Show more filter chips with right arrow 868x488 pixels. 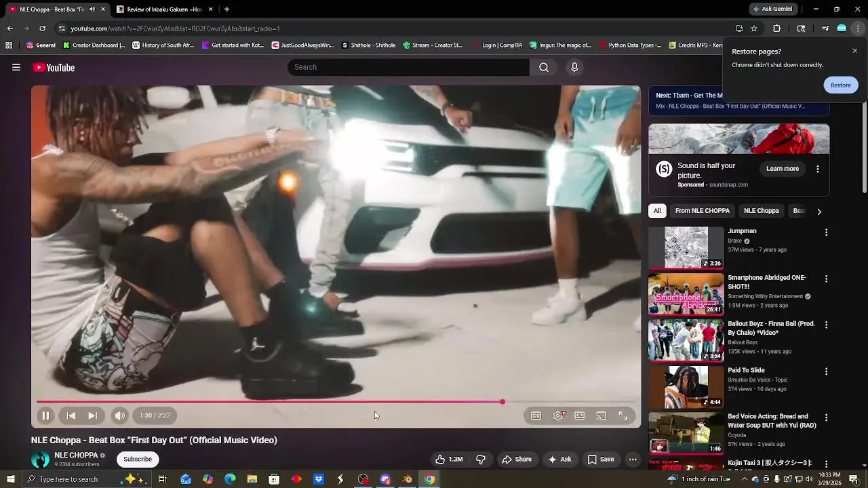point(819,211)
